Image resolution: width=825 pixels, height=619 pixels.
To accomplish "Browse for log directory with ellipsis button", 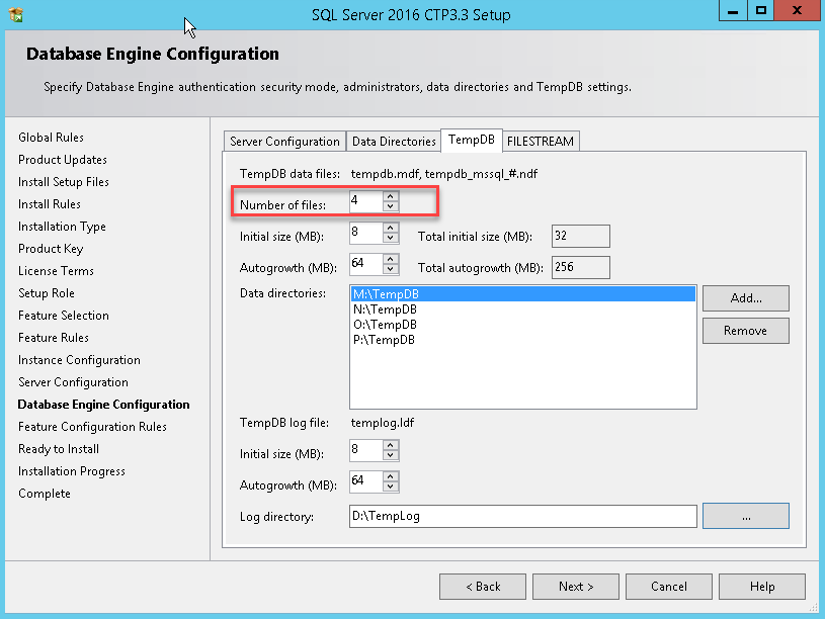I will pyautogui.click(x=745, y=516).
